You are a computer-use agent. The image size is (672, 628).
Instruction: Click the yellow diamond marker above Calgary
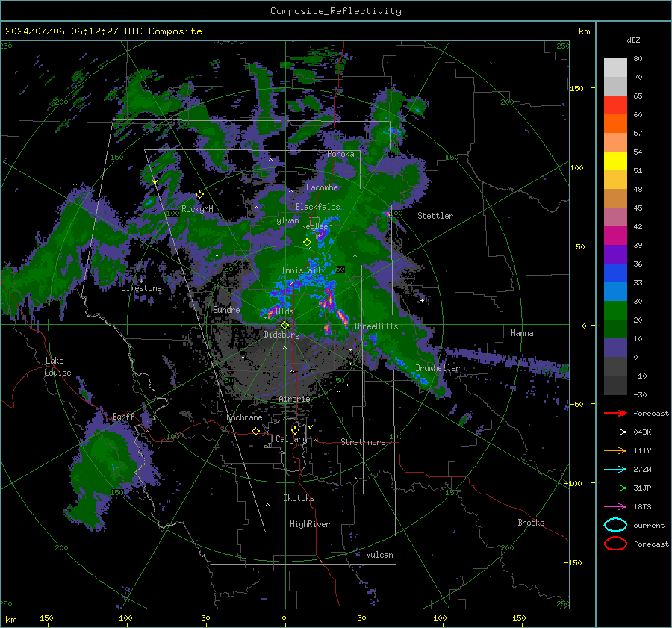tap(295, 430)
